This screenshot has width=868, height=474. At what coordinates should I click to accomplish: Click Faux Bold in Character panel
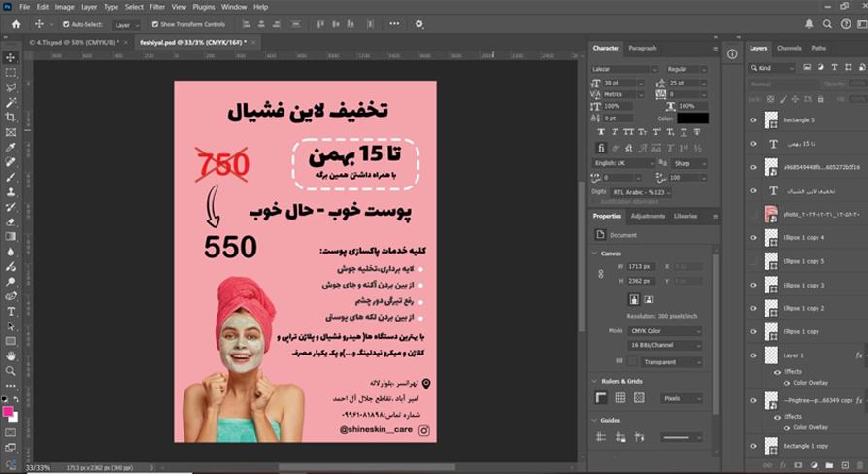pyautogui.click(x=601, y=132)
